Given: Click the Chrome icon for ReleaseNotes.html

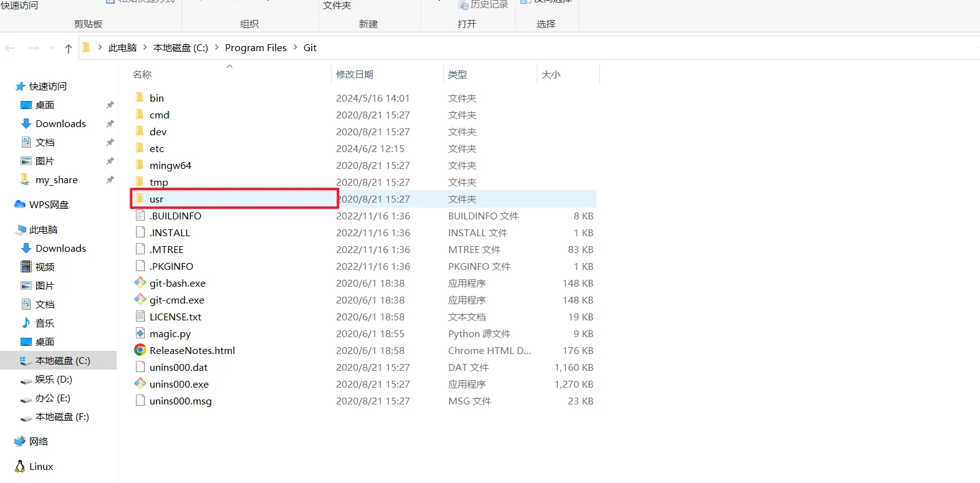Looking at the screenshot, I should 140,350.
